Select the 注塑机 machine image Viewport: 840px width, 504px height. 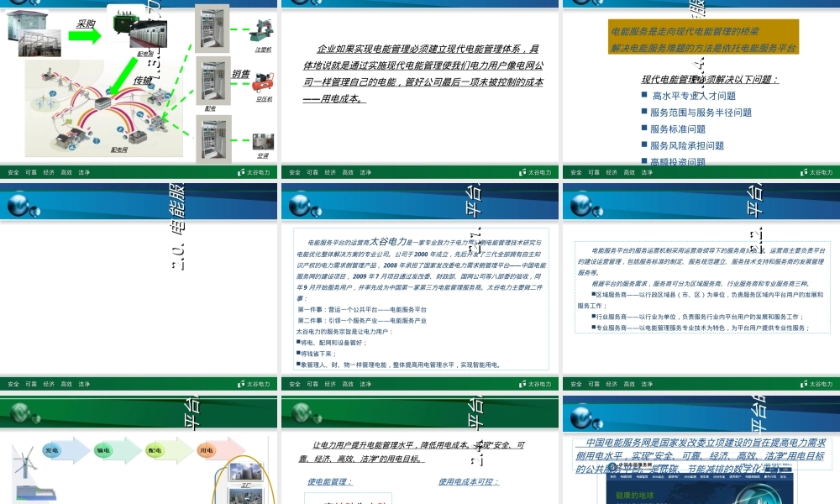[261, 30]
